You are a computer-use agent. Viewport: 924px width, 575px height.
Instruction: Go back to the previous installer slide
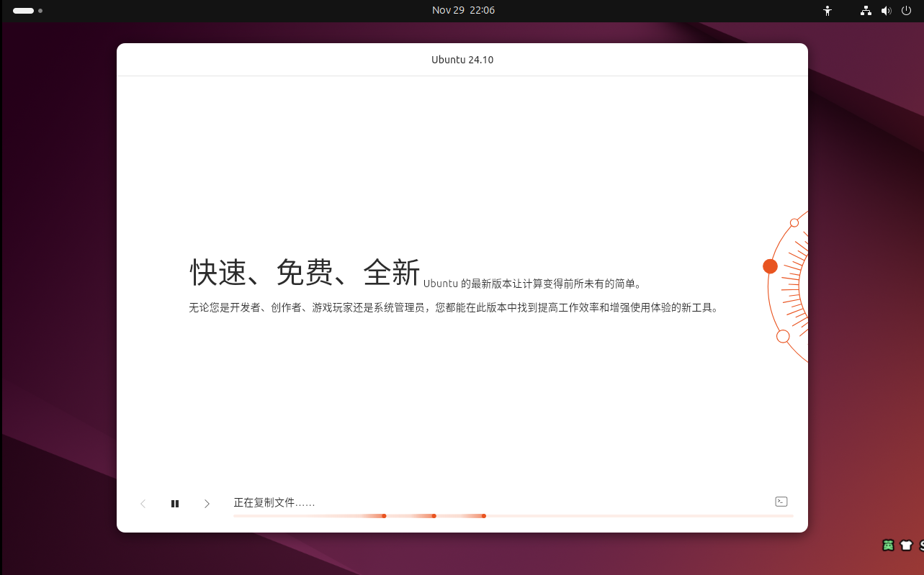click(x=143, y=504)
